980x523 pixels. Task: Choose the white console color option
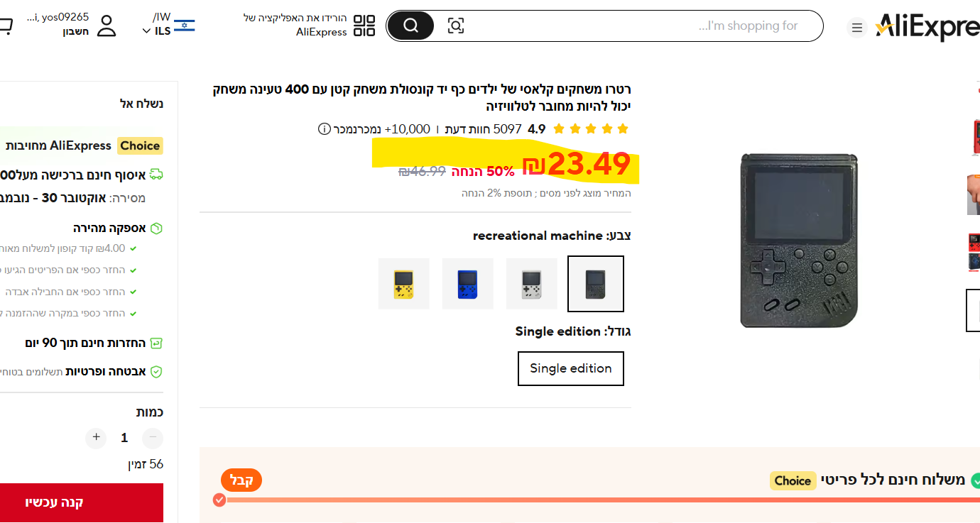point(531,284)
